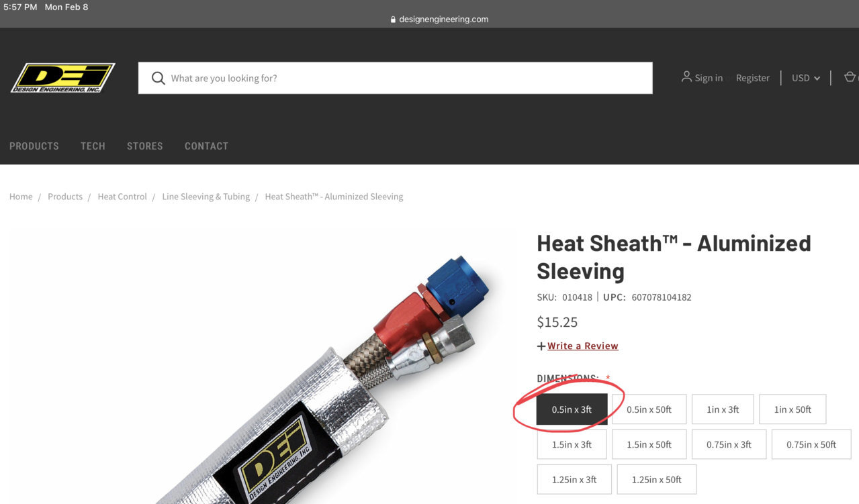The image size is (859, 504).
Task: Click the DEI Design Engineering logo
Action: (63, 78)
